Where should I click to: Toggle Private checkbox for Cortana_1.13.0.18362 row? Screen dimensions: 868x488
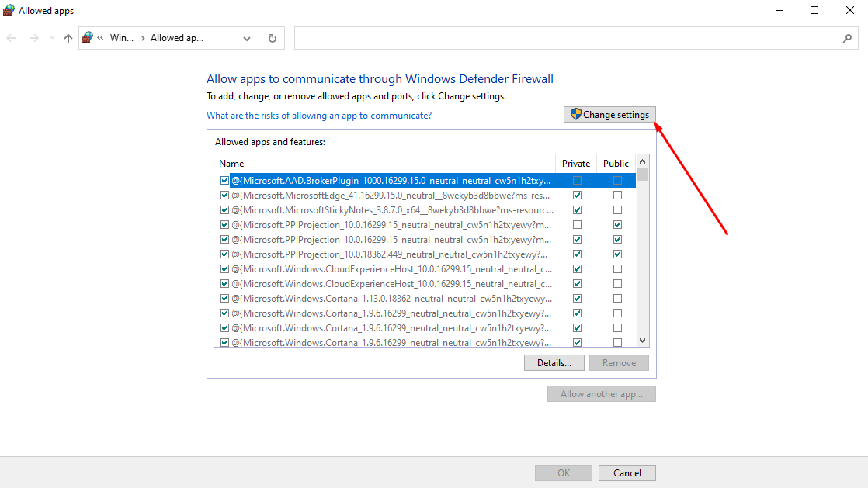coord(577,298)
